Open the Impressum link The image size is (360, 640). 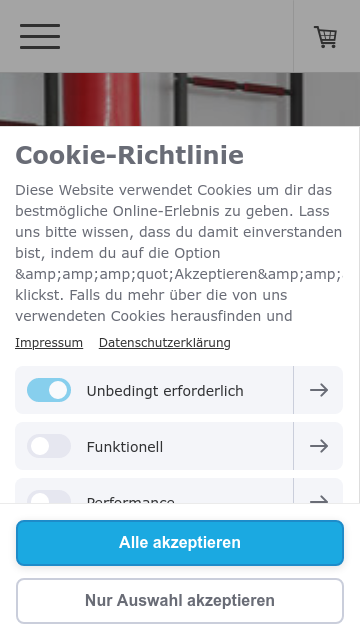point(49,343)
